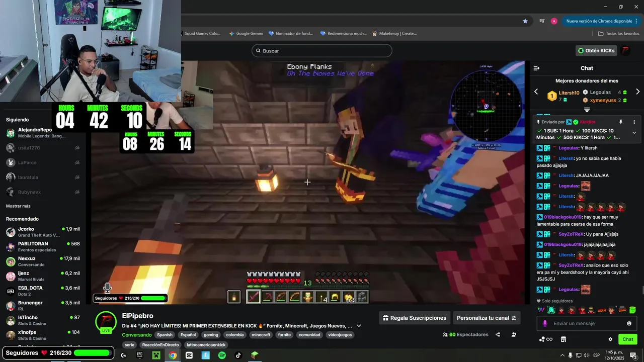
Task: Unpin the KickBot pinned message
Action: pyautogui.click(x=621, y=122)
